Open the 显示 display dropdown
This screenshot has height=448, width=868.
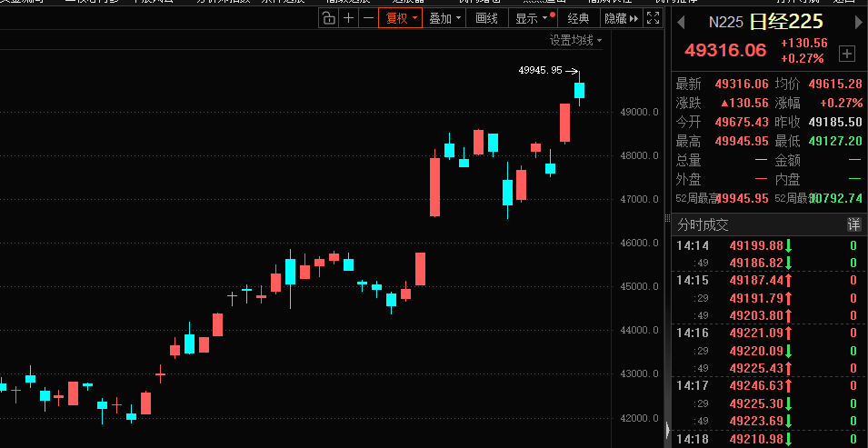pyautogui.click(x=532, y=18)
